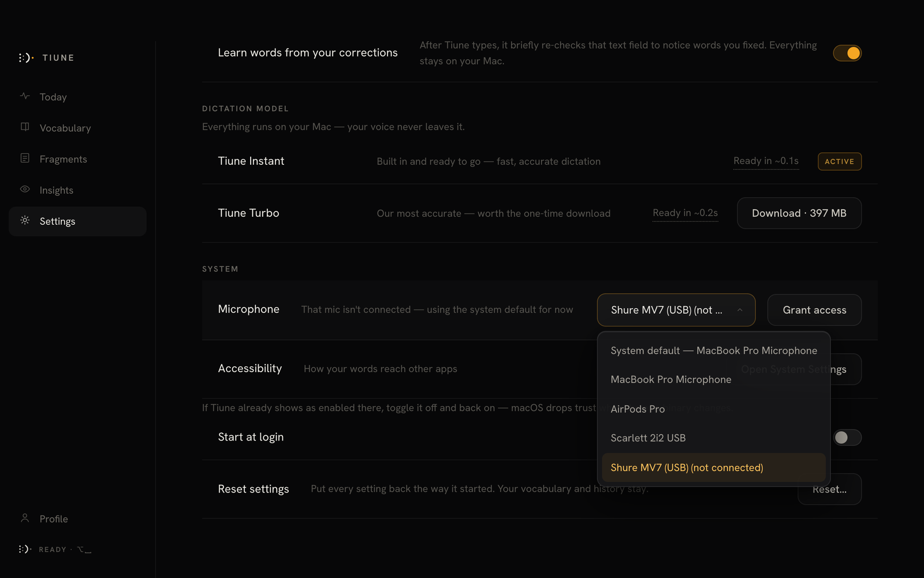The image size is (924, 578).
Task: Click "Put every setting back" description text
Action: point(479,489)
